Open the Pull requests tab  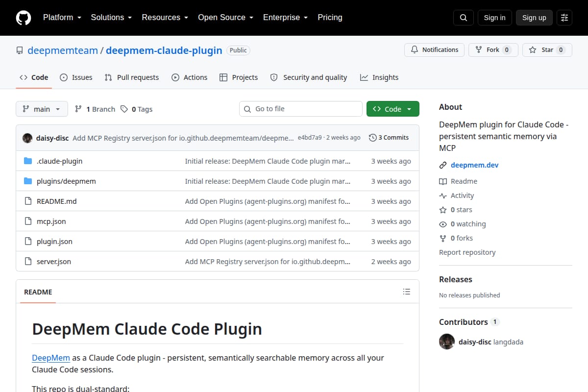coord(132,77)
